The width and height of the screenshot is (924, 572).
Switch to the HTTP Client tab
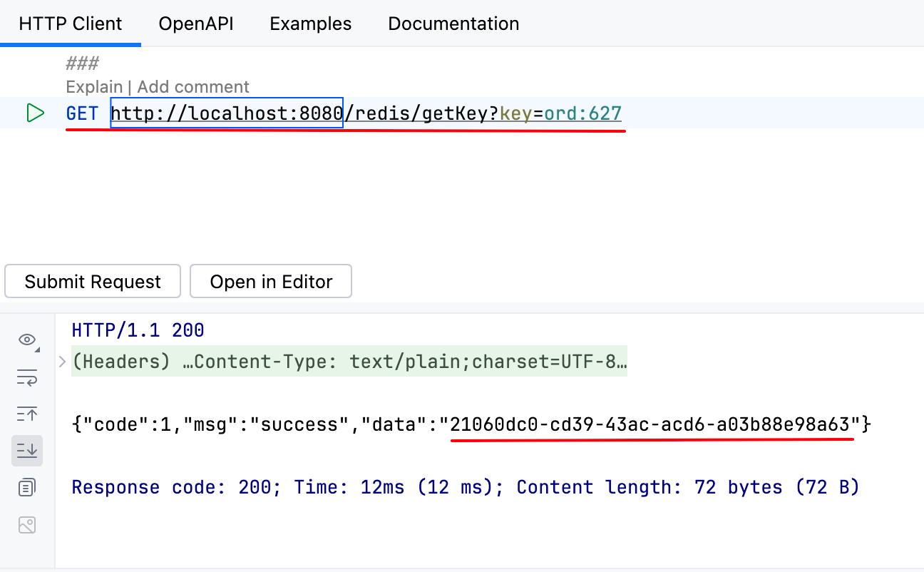coord(71,24)
